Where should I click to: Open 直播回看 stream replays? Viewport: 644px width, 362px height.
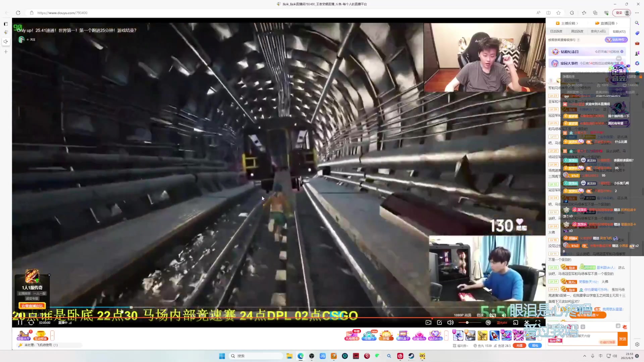tap(606, 23)
